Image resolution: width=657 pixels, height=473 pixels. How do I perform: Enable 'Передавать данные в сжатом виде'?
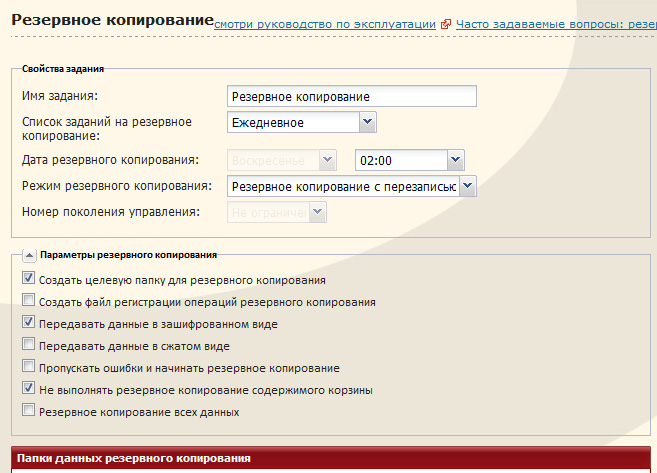28,345
